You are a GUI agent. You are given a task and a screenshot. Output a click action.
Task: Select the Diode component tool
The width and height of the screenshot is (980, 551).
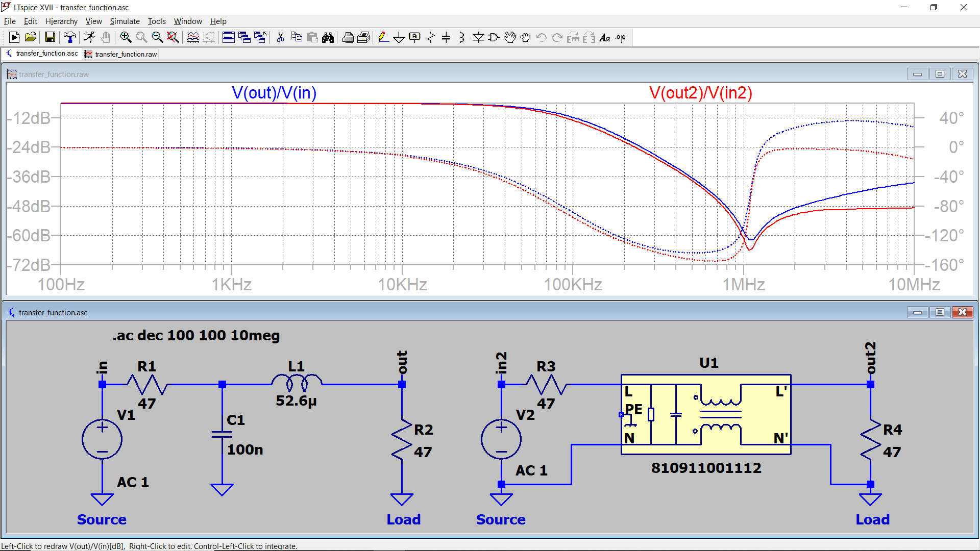click(478, 37)
